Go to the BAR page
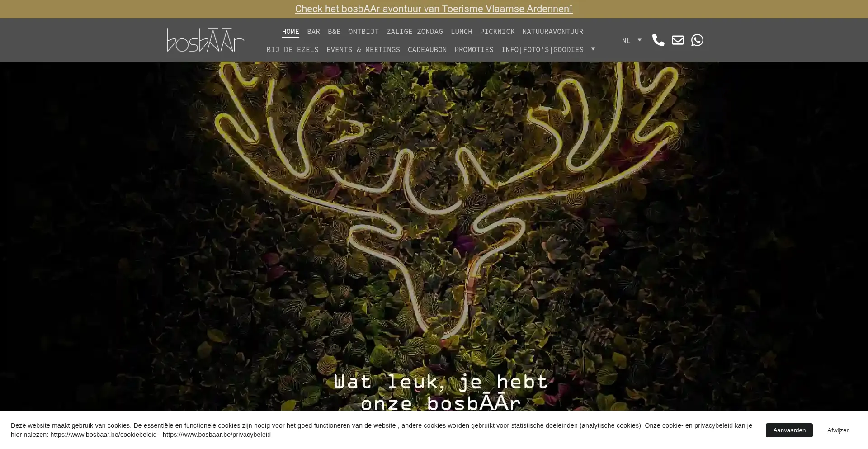The image size is (868, 449). 313,32
